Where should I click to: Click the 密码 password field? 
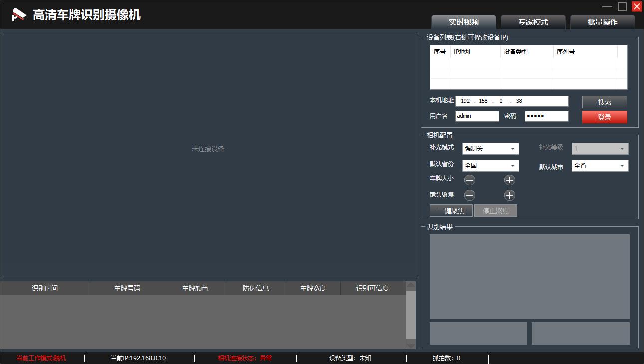(546, 116)
